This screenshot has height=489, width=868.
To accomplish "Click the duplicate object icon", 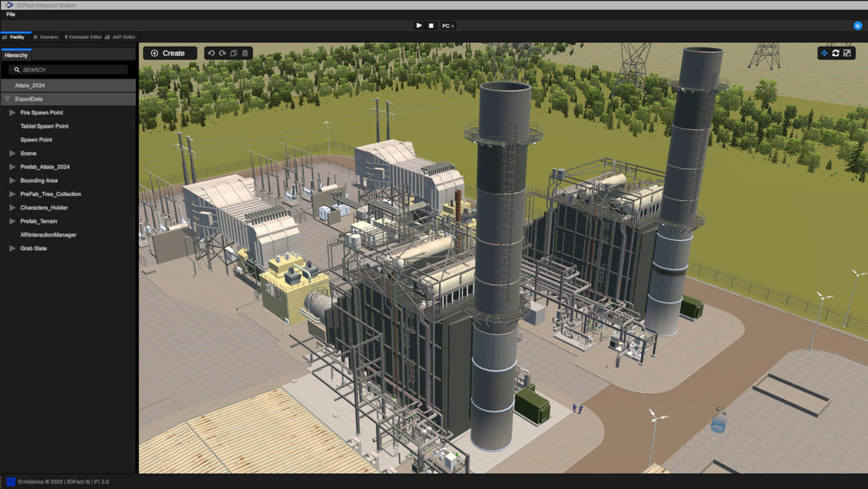I will 233,53.
